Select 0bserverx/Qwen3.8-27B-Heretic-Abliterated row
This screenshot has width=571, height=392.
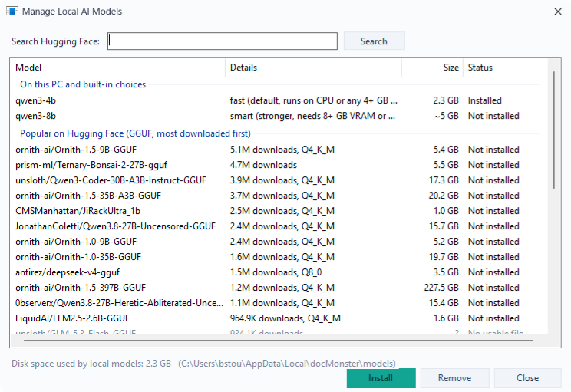coord(279,303)
